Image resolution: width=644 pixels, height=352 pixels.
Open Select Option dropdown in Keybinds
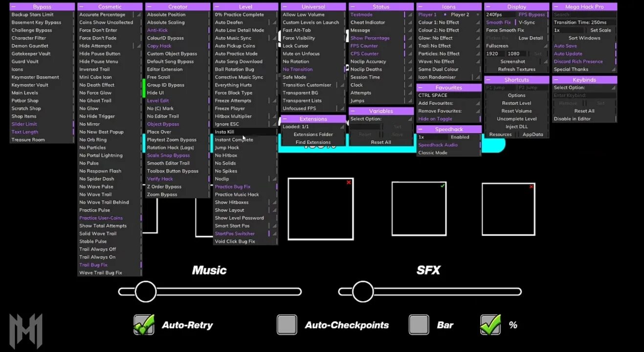point(584,88)
